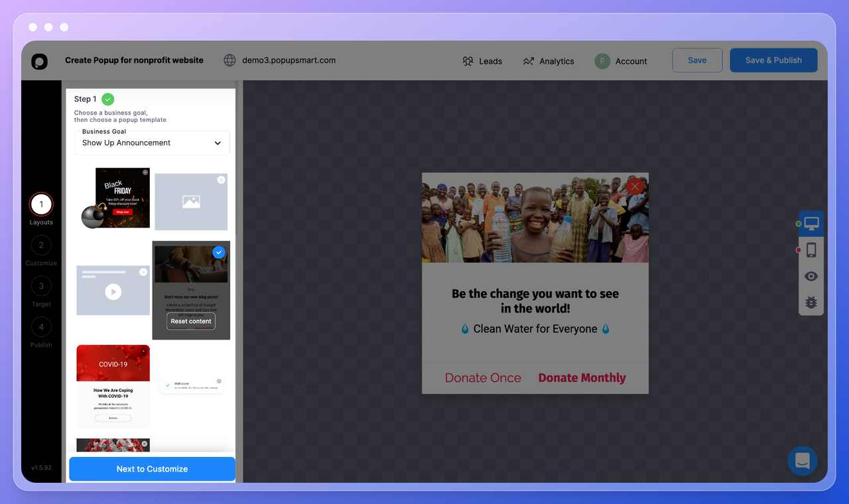Viewport: 849px width, 504px height.
Task: Toggle preview with the eye icon
Action: tap(811, 277)
